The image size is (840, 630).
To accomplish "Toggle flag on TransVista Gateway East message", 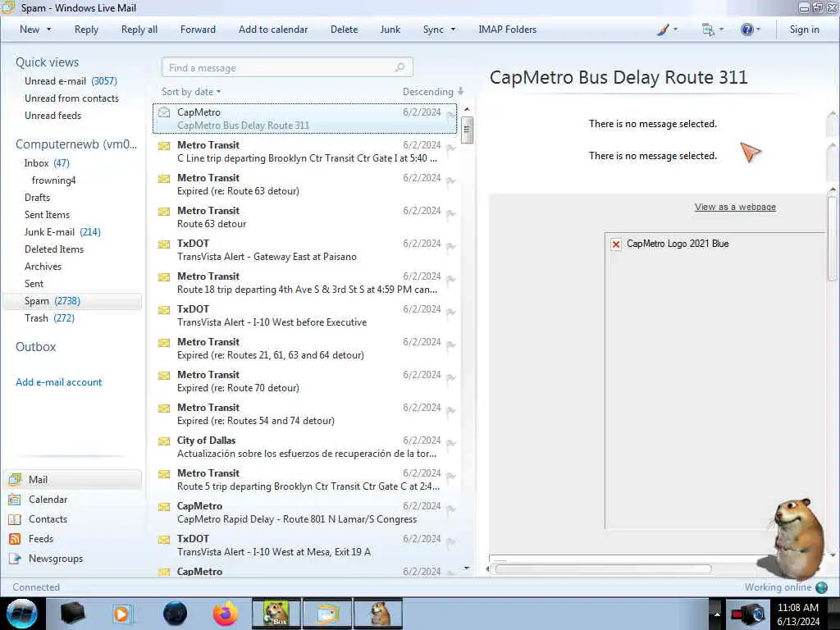I will (450, 246).
